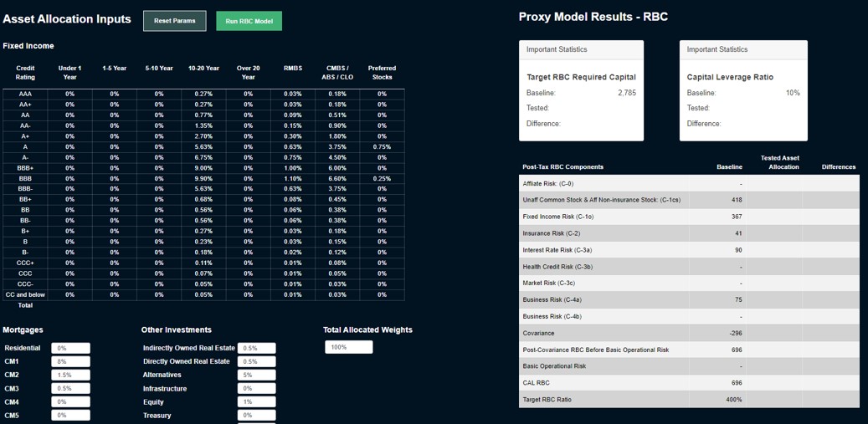Select the BBB row 10-20 Year cell
This screenshot has width=868, height=424.
click(203, 178)
